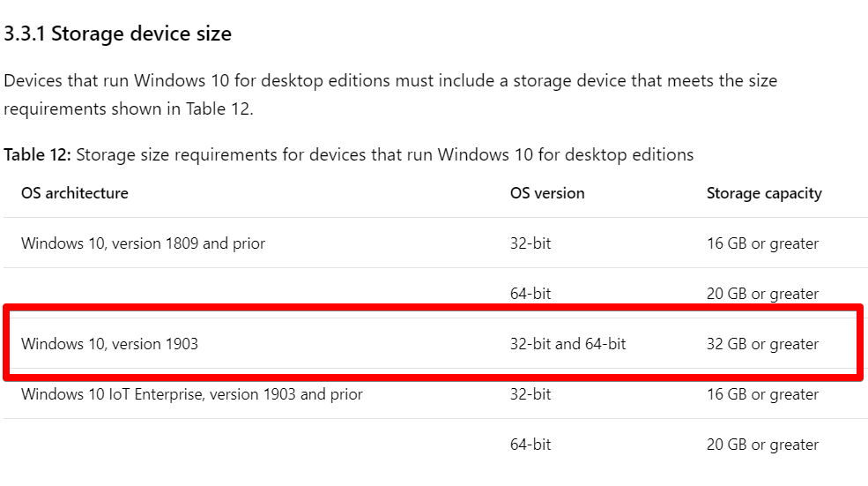The height and width of the screenshot is (486, 868).
Task: Click the 32-bit cell in the 1809 row
Action: (x=530, y=243)
